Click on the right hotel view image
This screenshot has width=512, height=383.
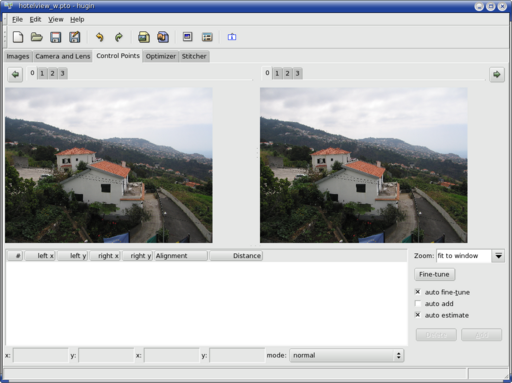[x=364, y=165]
